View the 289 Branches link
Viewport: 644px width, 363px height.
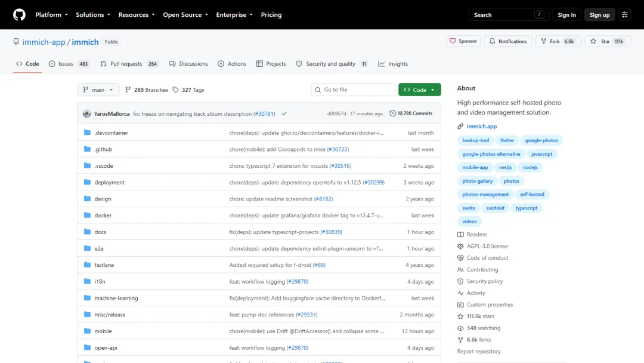(147, 90)
